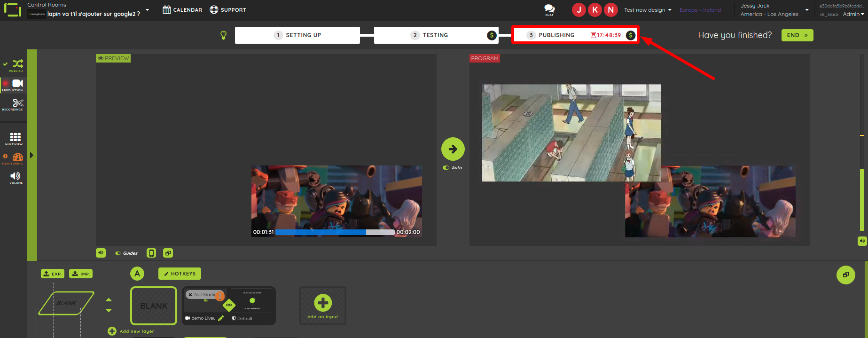Open the Support menu
The image size is (868, 338).
(228, 10)
